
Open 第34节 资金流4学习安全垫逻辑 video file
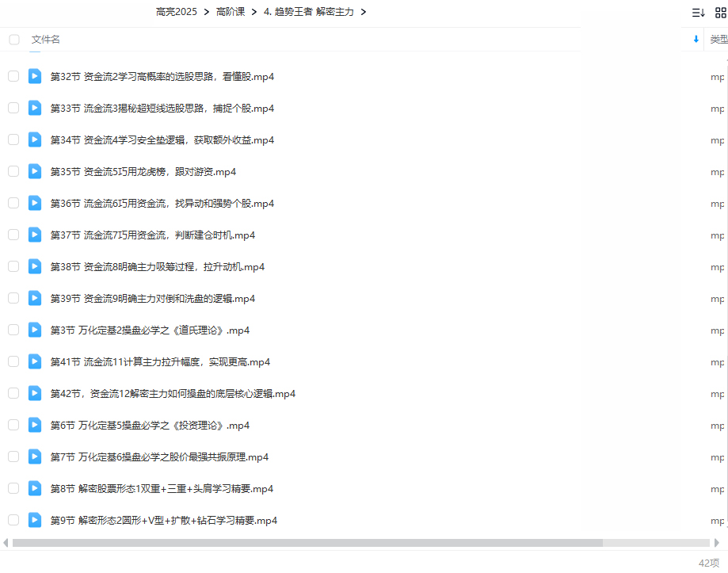click(x=162, y=140)
